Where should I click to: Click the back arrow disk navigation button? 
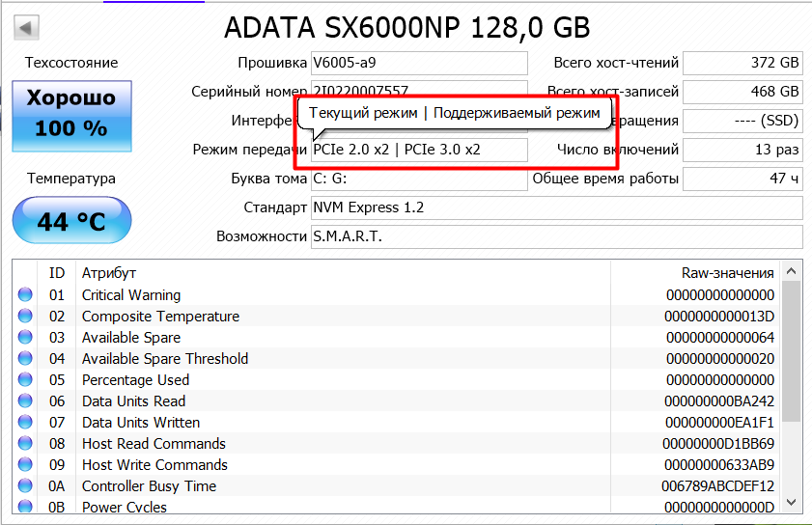pos(28,26)
